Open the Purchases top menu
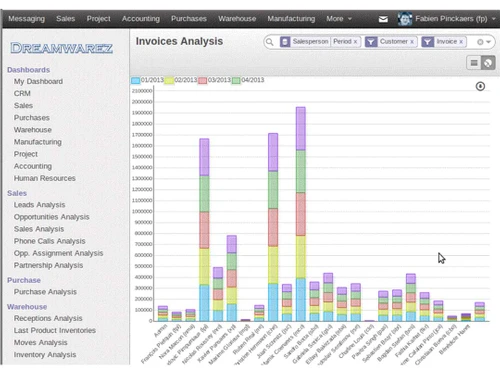 (x=189, y=19)
